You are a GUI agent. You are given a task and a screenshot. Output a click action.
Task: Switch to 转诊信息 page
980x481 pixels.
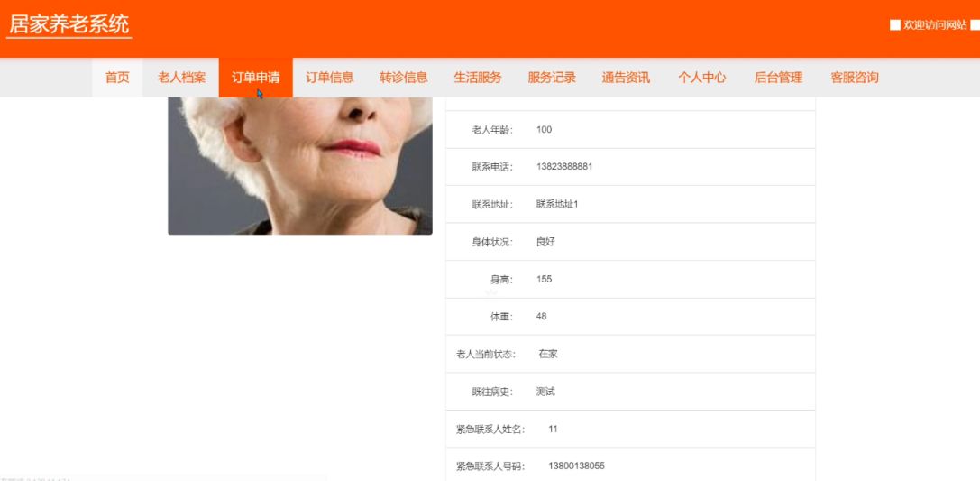pyautogui.click(x=404, y=78)
